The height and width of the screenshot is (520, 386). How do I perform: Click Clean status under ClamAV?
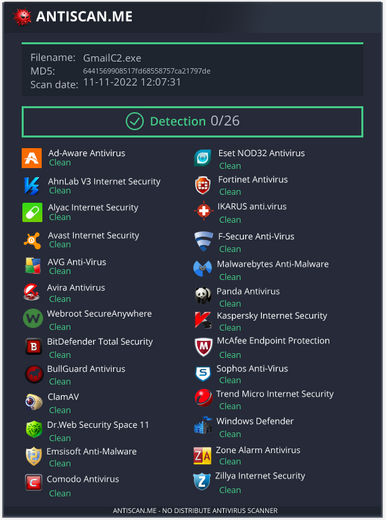pos(60,410)
